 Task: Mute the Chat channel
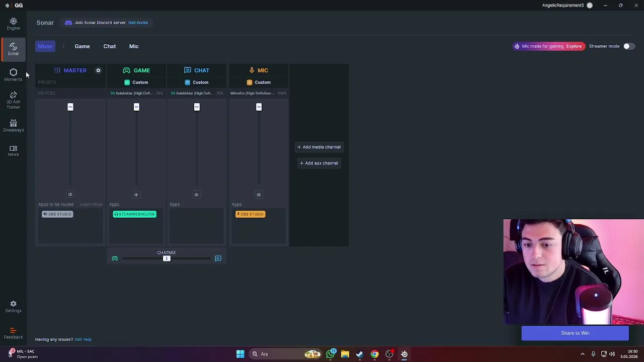[x=197, y=195]
